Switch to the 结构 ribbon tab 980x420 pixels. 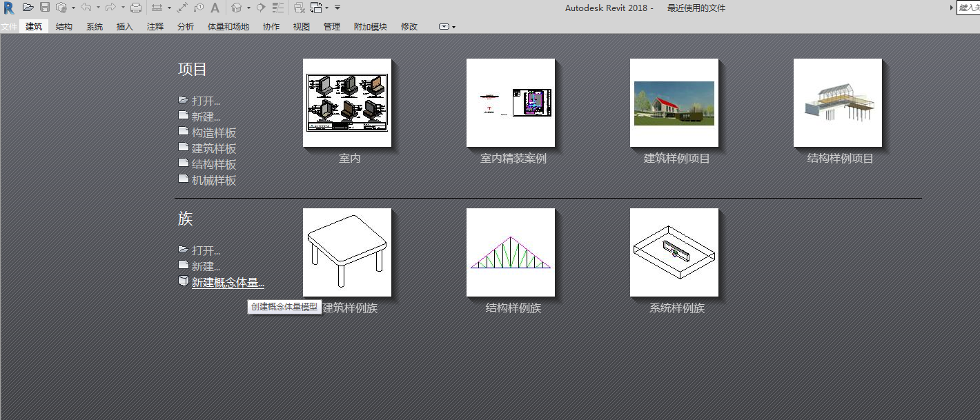(x=64, y=27)
